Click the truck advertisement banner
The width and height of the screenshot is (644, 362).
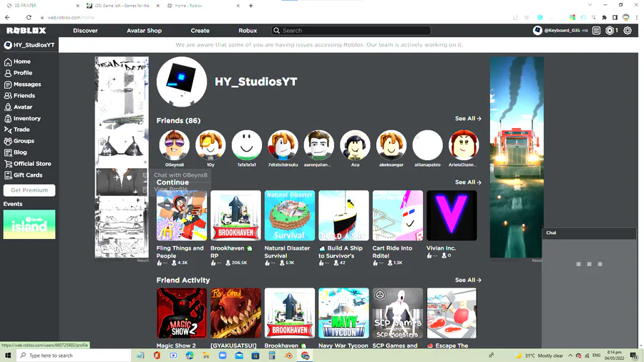[x=517, y=157]
